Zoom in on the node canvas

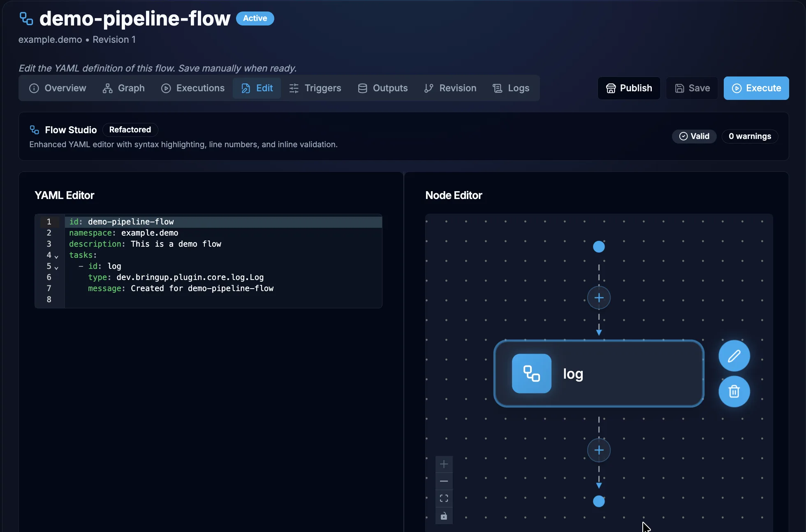click(x=444, y=464)
